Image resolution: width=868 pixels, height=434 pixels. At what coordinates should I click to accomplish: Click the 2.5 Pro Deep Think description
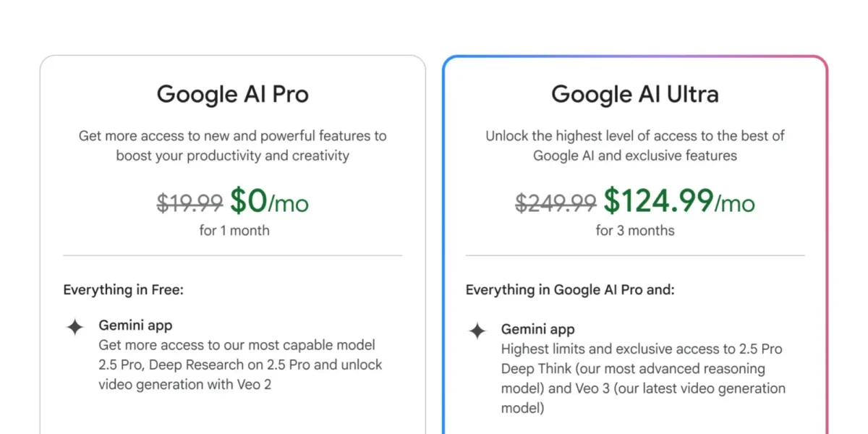pos(643,378)
